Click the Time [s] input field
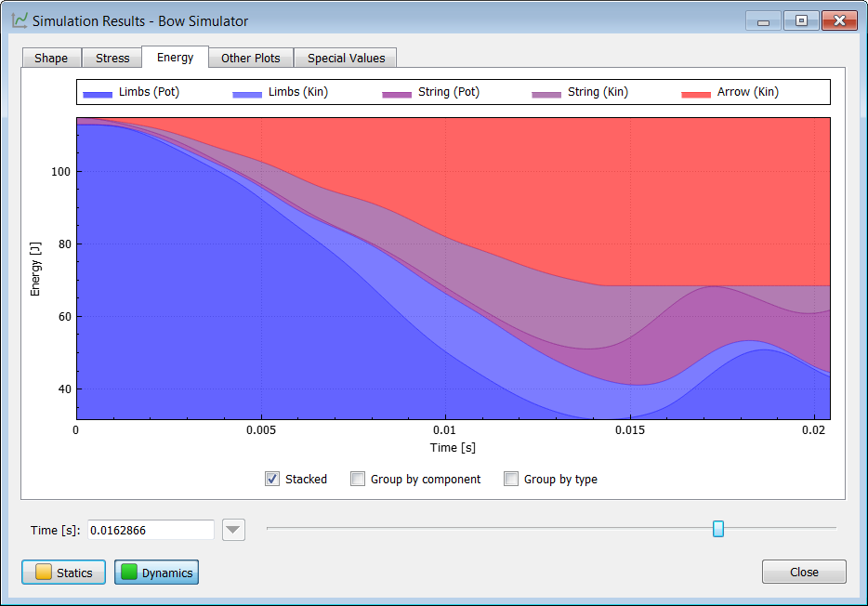The height and width of the screenshot is (606, 868). (151, 530)
